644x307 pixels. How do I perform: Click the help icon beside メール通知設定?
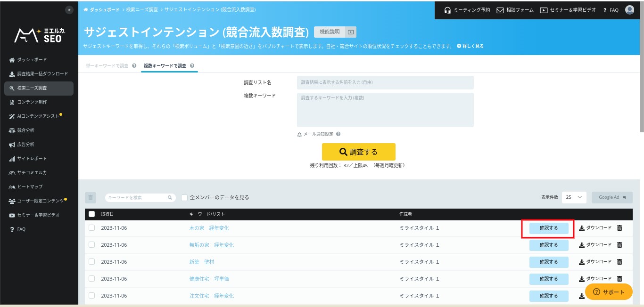(338, 134)
